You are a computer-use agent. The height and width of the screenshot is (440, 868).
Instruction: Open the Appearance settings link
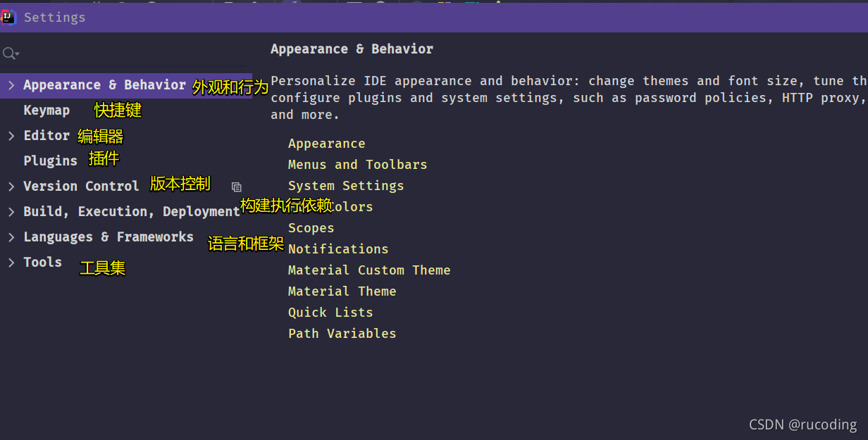[327, 144]
